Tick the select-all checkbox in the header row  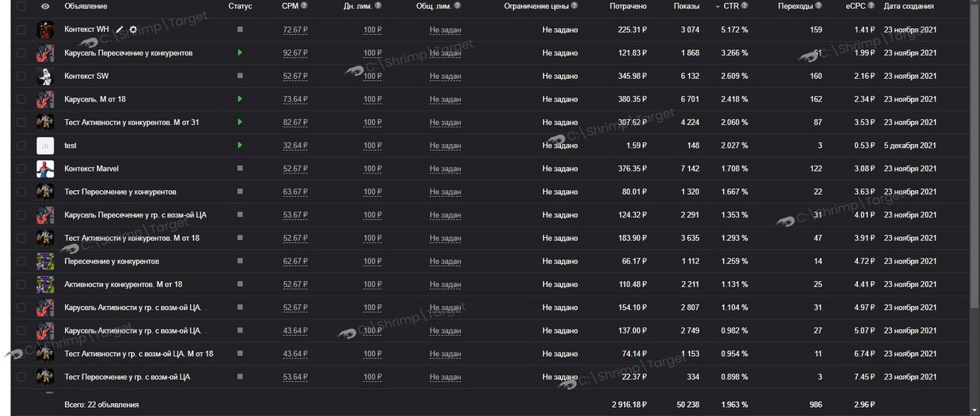click(21, 6)
